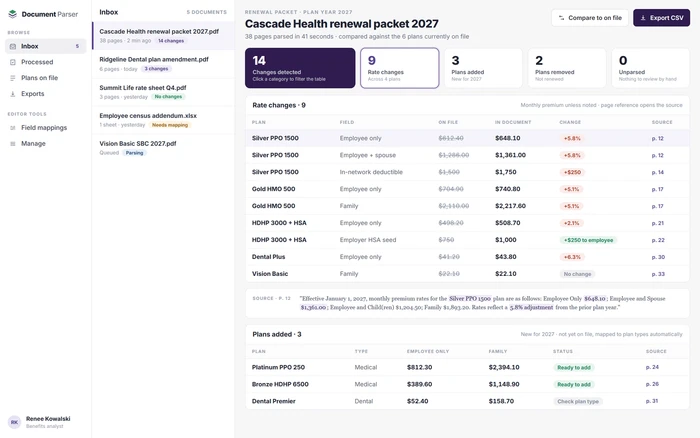Open source p. 21 link
The image size is (700, 438).
point(658,223)
